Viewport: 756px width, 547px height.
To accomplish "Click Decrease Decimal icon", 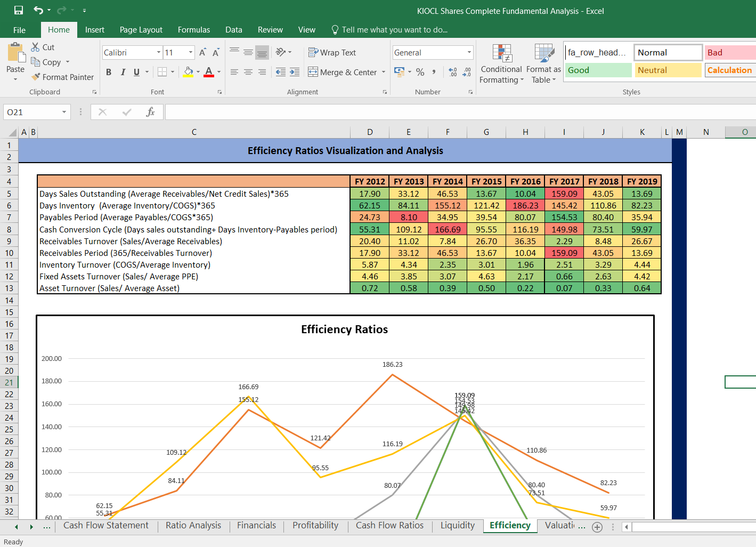I will 467,72.
